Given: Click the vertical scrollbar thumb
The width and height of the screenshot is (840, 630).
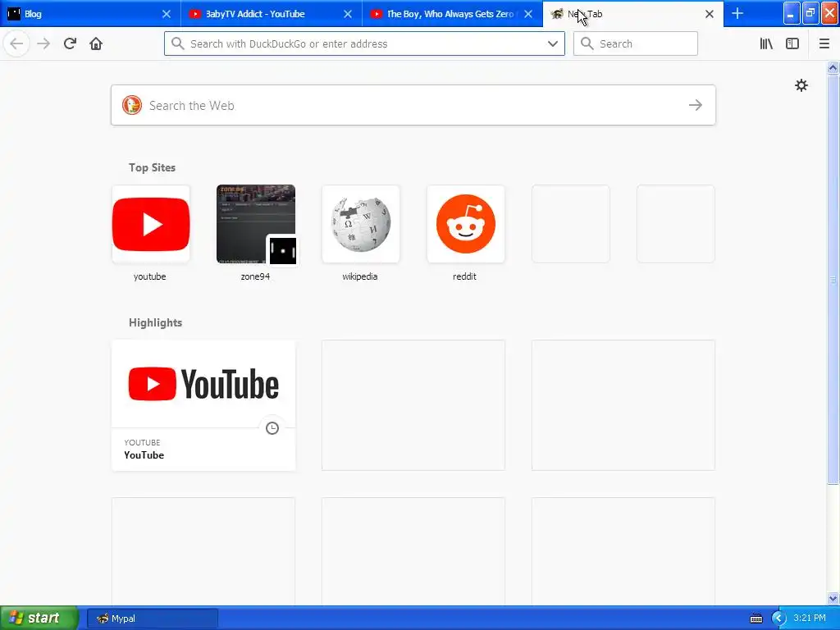Looking at the screenshot, I should tap(833, 279).
